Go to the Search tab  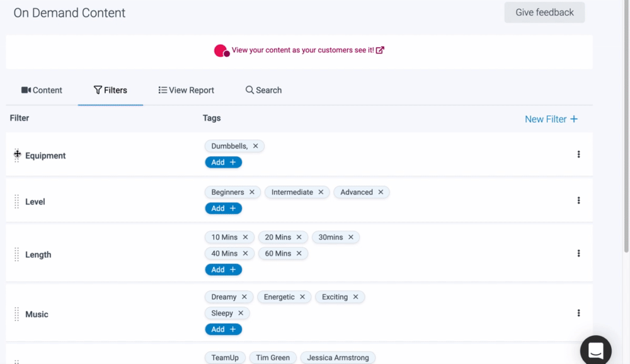coord(263,90)
